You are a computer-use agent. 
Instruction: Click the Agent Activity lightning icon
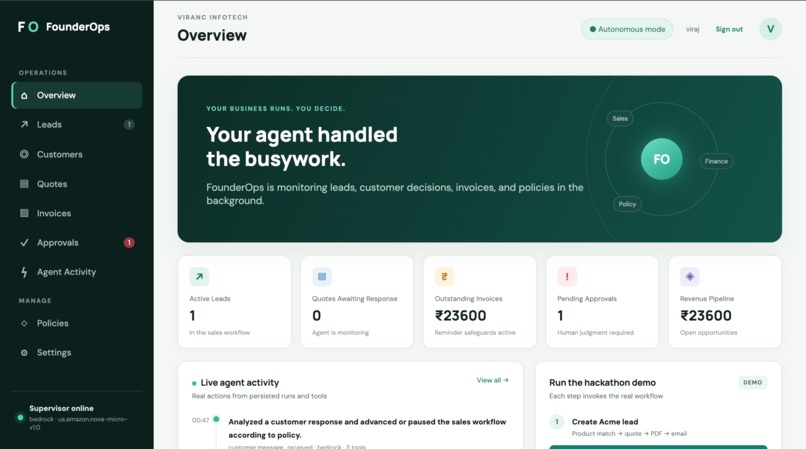click(x=24, y=272)
